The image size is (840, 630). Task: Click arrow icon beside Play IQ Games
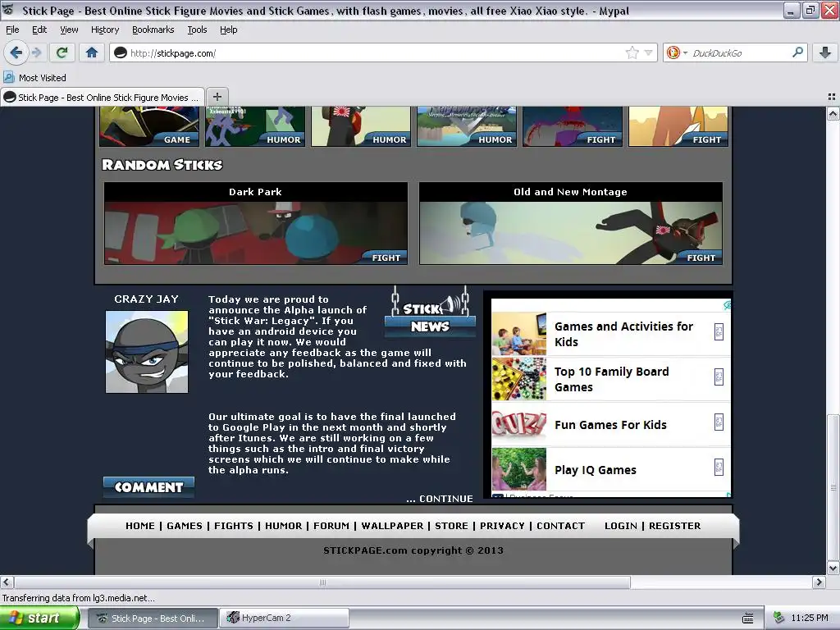click(719, 467)
